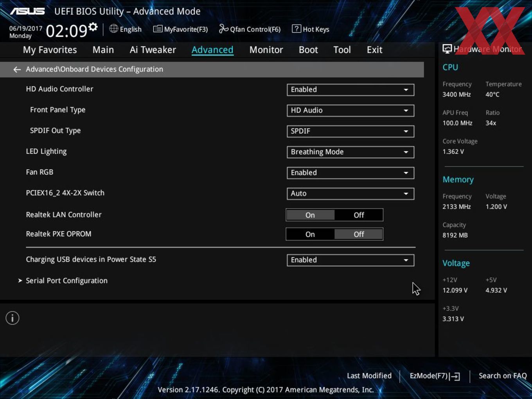Open the Boot tab
The image size is (532, 399).
tap(308, 50)
